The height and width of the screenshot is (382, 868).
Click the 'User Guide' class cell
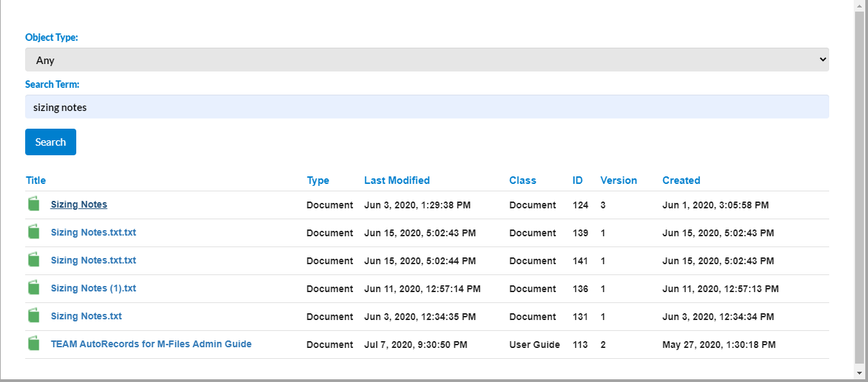534,345
